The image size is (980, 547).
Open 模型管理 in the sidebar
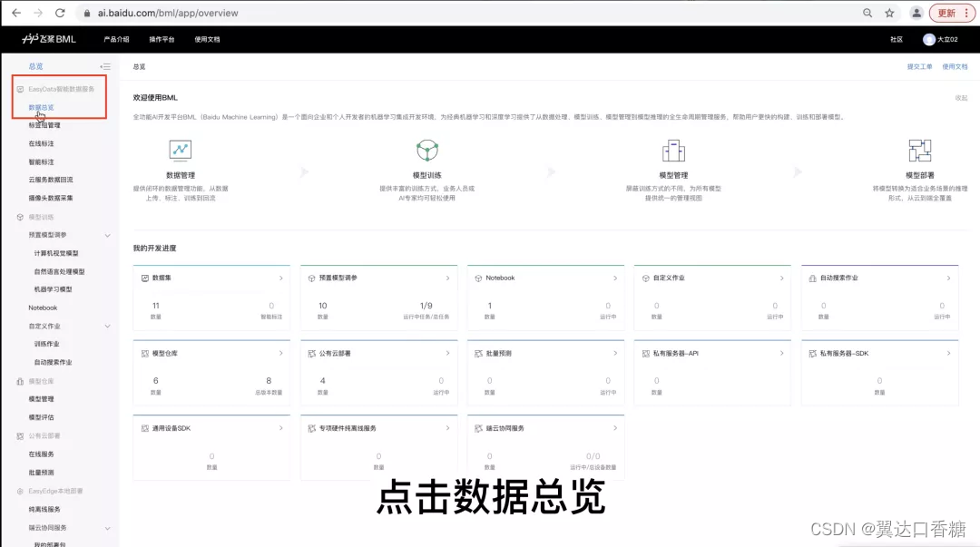click(x=41, y=399)
